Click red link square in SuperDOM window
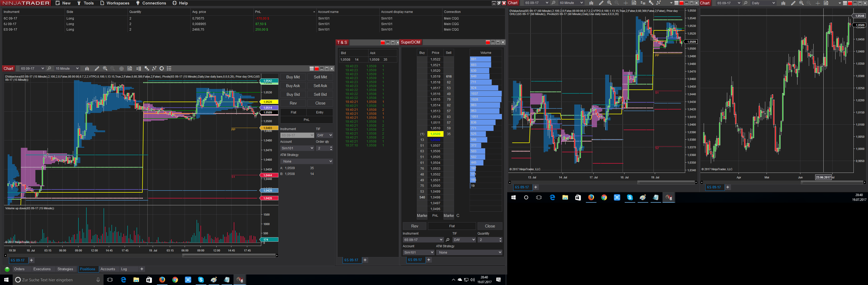This screenshot has height=285, width=868. [488, 42]
